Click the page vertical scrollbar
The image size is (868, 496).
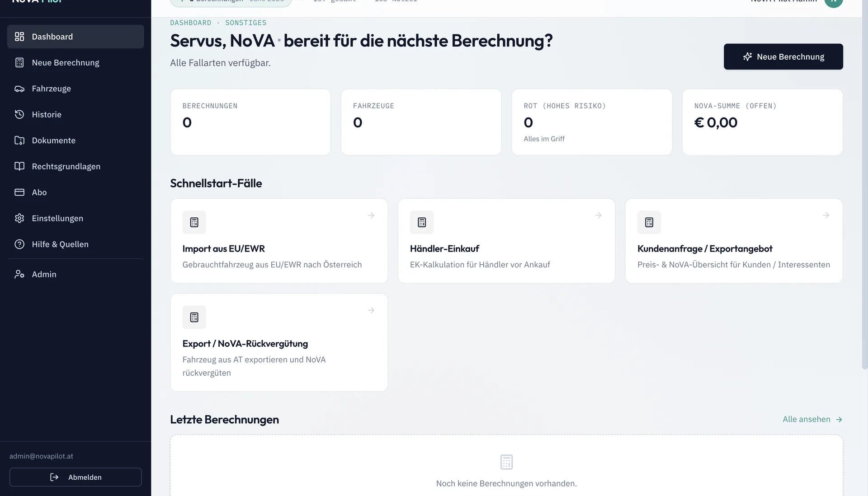pyautogui.click(x=864, y=185)
